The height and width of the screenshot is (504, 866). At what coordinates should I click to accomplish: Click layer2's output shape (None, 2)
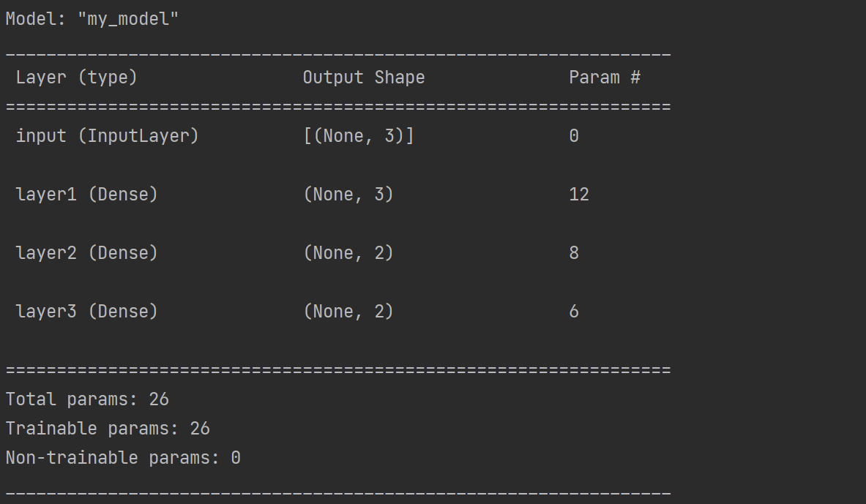(348, 253)
